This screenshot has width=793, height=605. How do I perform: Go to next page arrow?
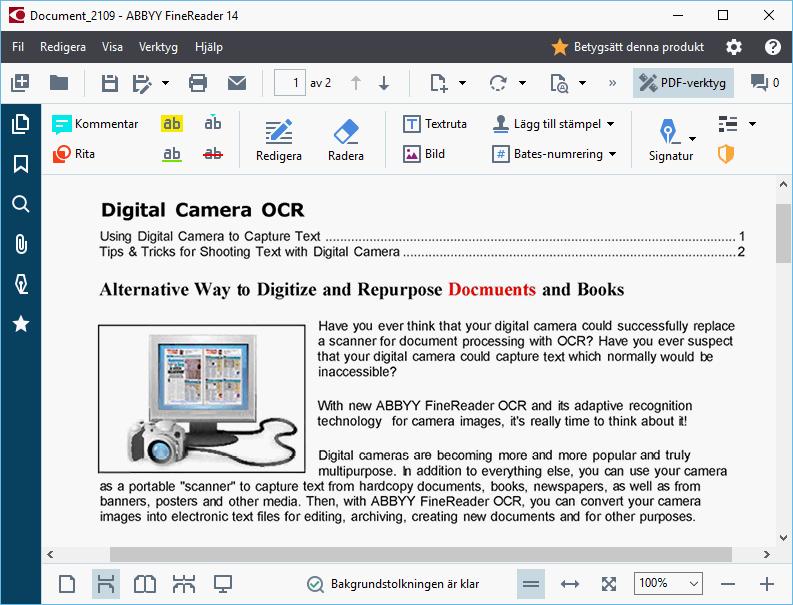click(384, 83)
